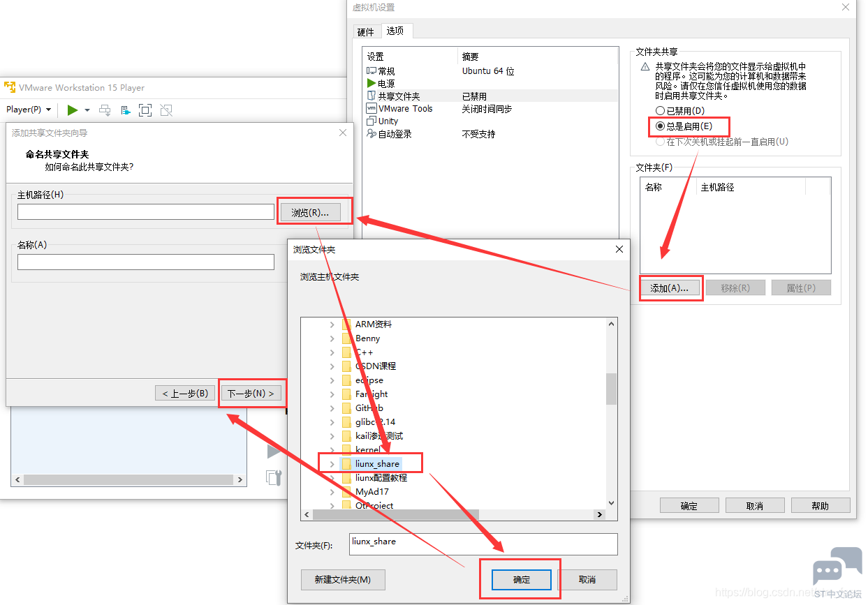The width and height of the screenshot is (868, 605).
Task: Switch to the 硬件 tab
Action: (366, 32)
